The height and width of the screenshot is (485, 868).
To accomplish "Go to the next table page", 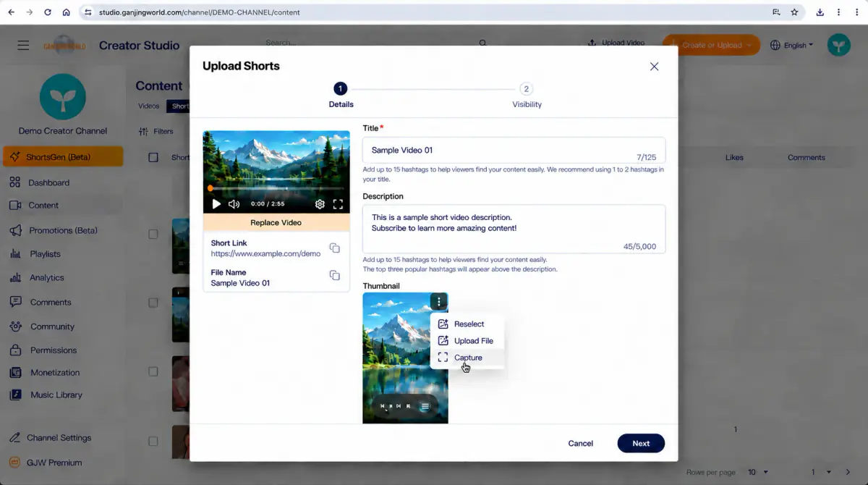I will click(848, 472).
